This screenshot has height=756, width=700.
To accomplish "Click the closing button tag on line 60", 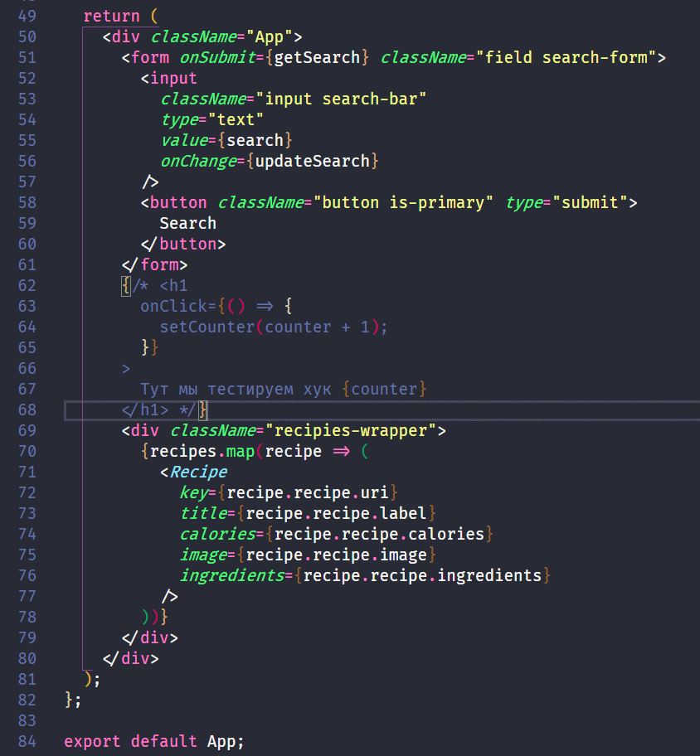I will coord(183,244).
